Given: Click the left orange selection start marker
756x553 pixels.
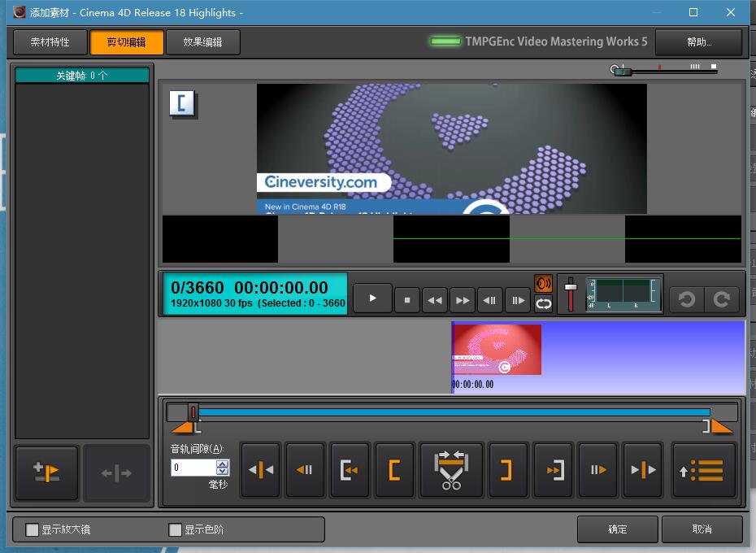Looking at the screenshot, I should (184, 427).
